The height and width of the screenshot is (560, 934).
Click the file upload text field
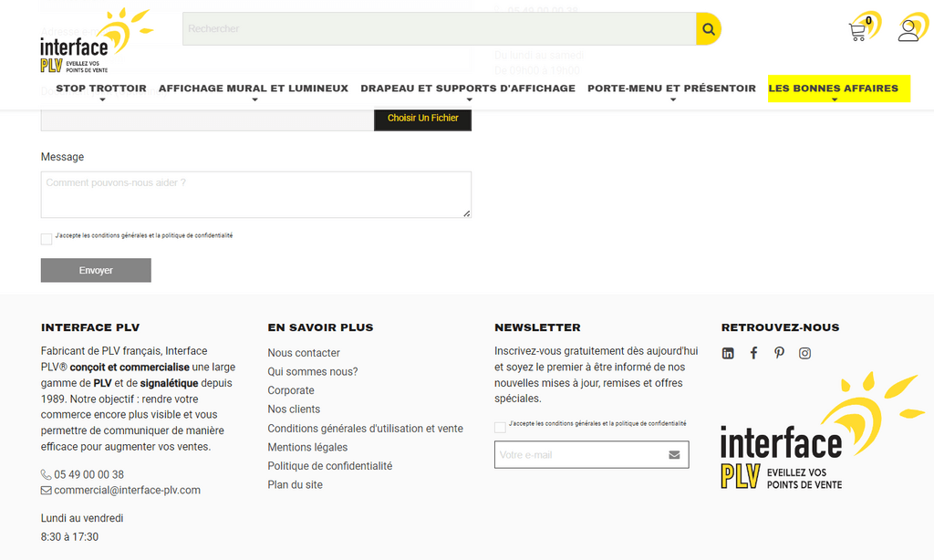(207, 119)
